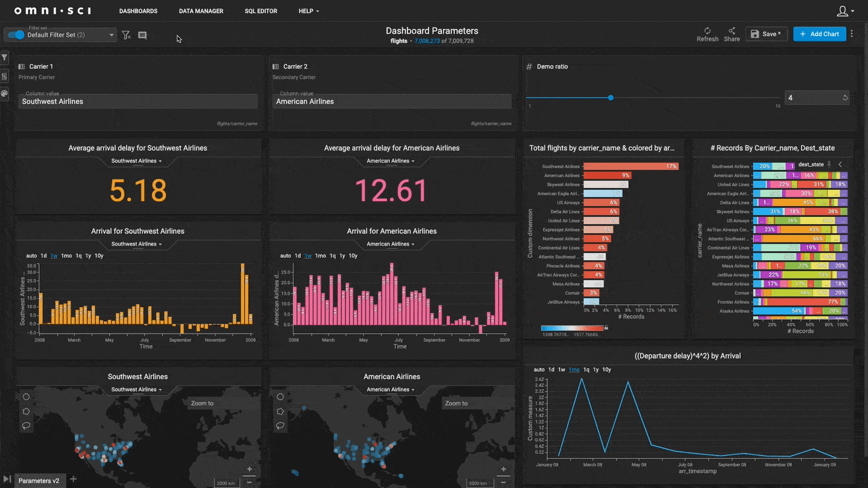Share the dashboard
The height and width of the screenshot is (488, 868).
[x=732, y=34]
